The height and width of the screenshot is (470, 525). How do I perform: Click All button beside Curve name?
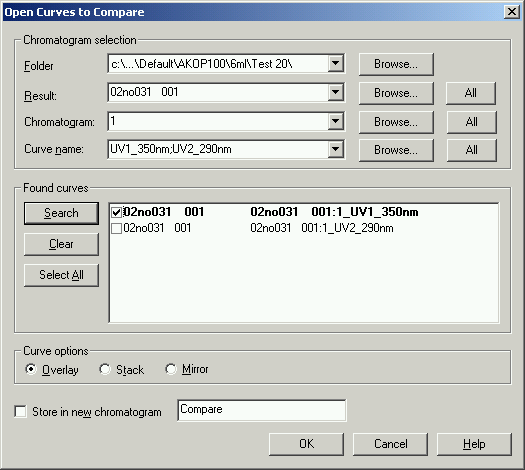pyautogui.click(x=471, y=150)
